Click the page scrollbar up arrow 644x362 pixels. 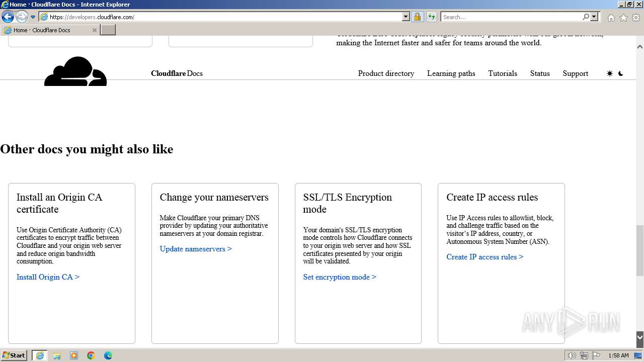pos(640,47)
